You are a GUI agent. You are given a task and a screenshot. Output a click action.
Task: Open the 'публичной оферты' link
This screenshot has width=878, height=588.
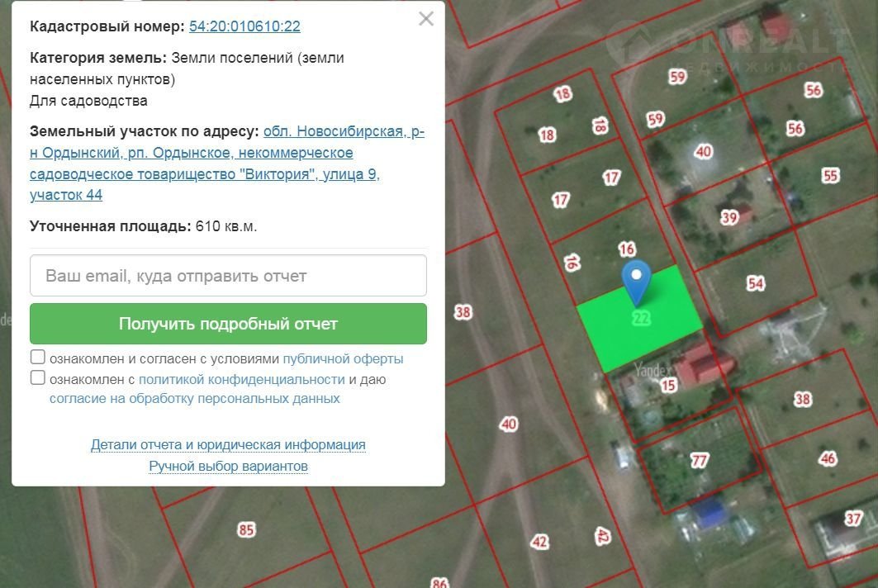coord(343,359)
